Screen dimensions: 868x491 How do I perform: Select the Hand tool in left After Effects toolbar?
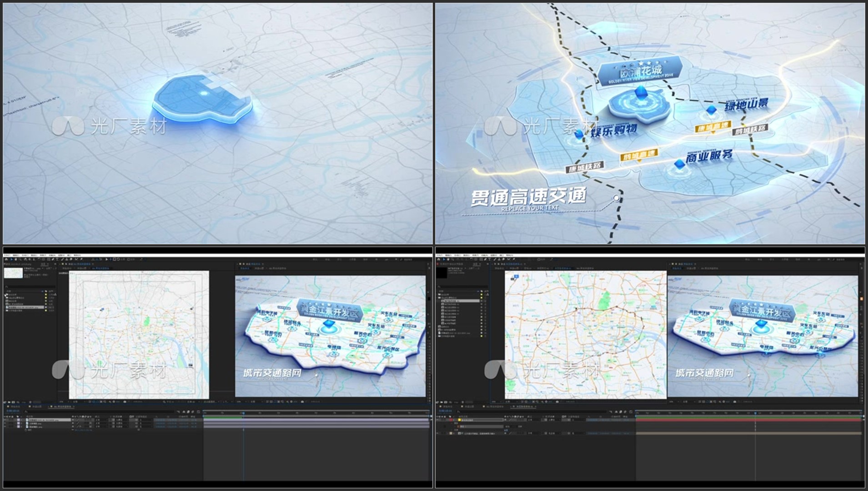16,259
